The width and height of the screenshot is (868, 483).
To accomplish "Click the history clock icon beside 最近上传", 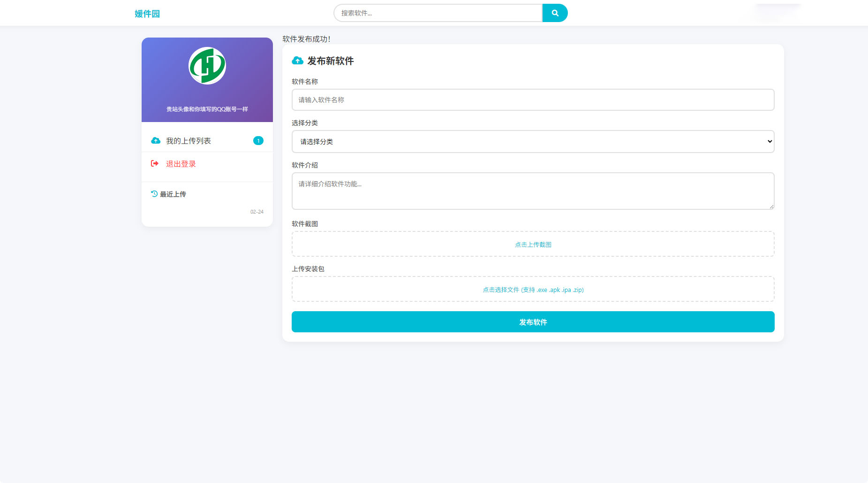I will (154, 194).
